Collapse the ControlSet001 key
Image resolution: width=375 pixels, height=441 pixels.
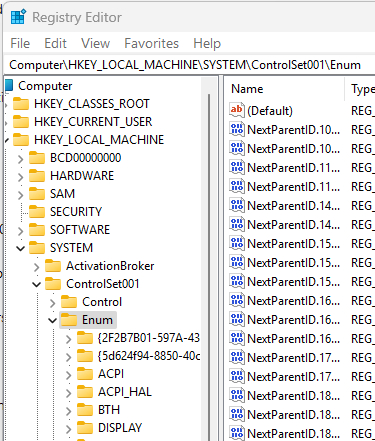coord(37,284)
